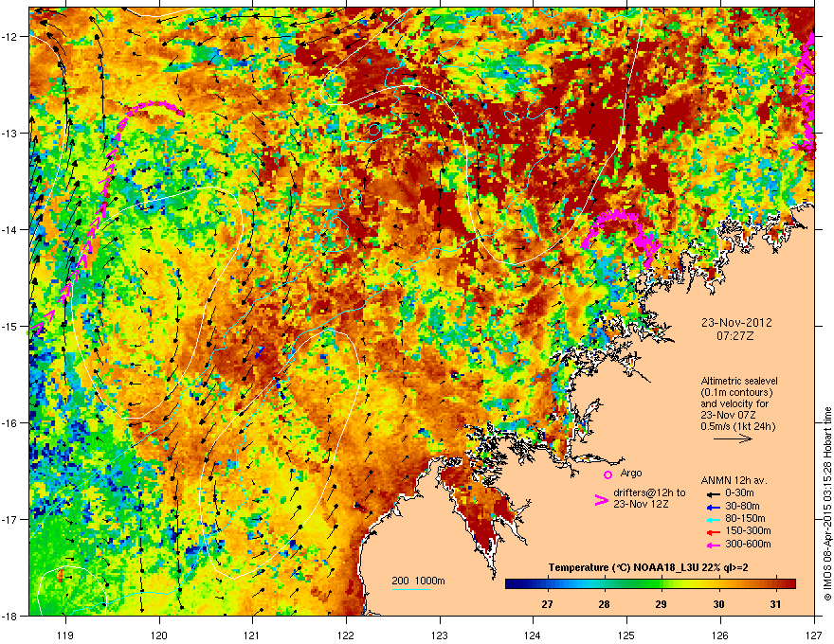Click the colorbar label 27

(x=547, y=604)
